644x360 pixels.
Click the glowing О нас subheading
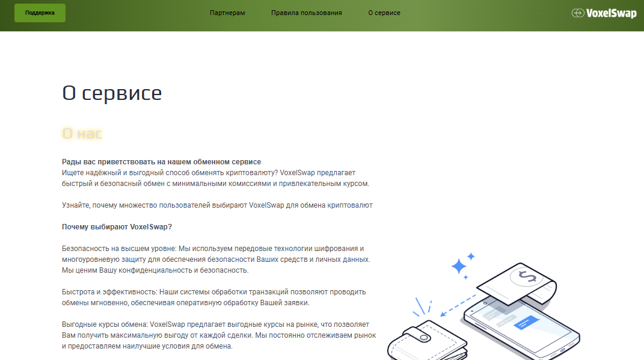(x=82, y=134)
